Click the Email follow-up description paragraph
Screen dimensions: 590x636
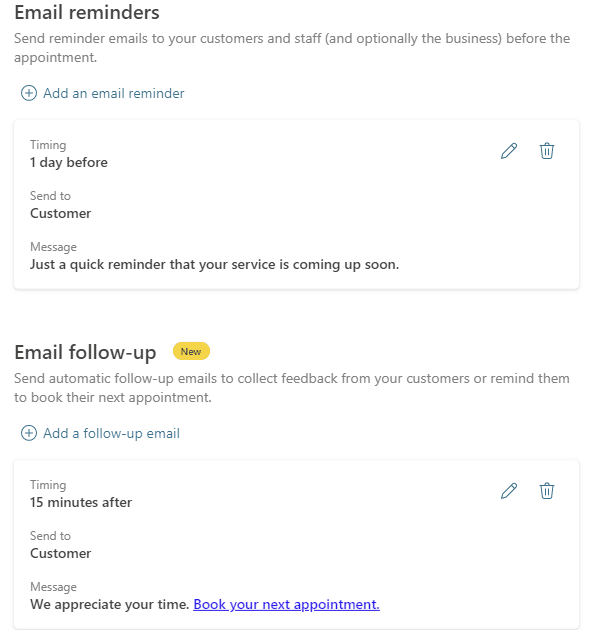(292, 388)
